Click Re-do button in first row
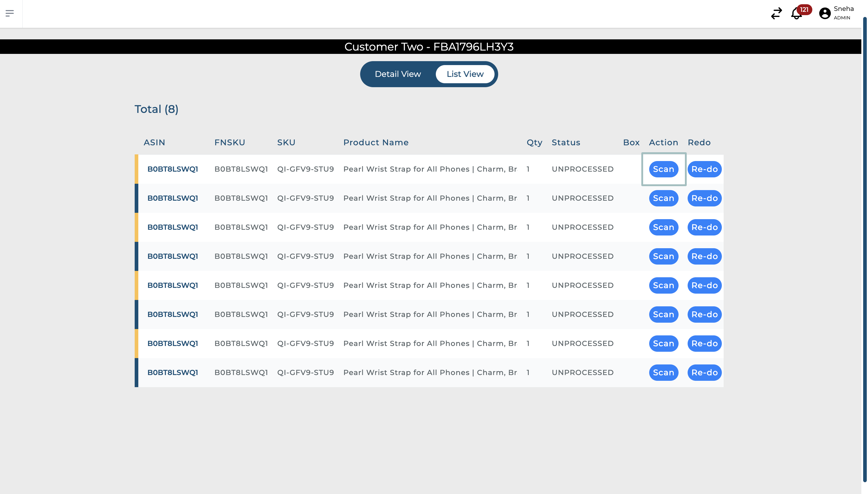 pyautogui.click(x=704, y=169)
